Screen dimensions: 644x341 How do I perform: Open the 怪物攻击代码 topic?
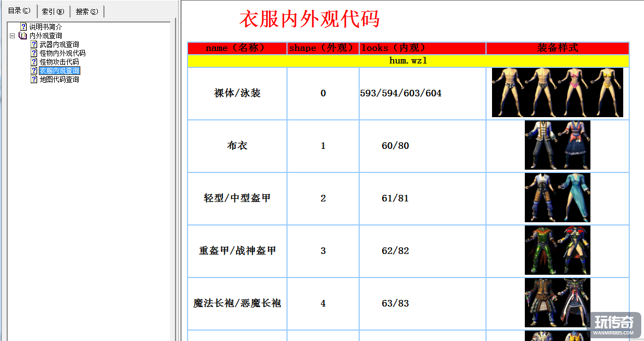(x=59, y=62)
